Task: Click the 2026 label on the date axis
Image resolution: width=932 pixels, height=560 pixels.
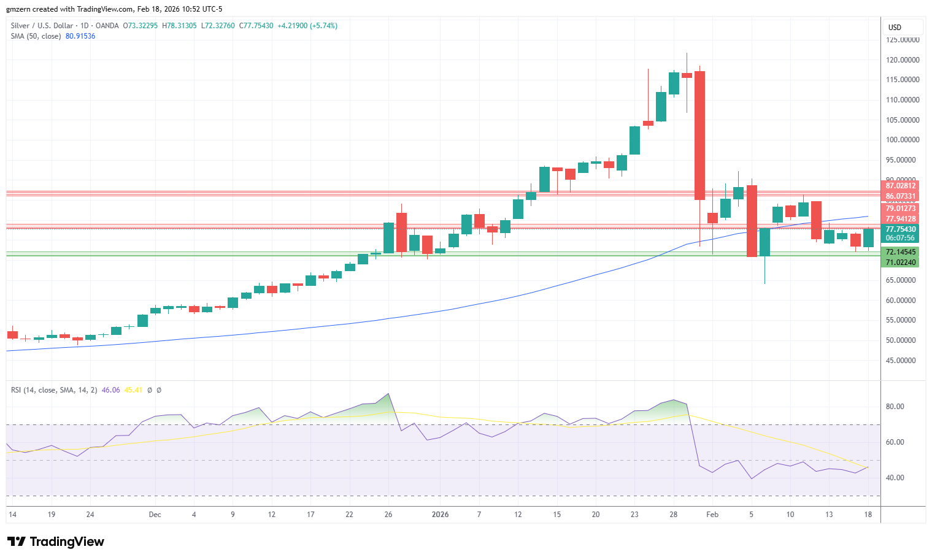Action: (441, 515)
